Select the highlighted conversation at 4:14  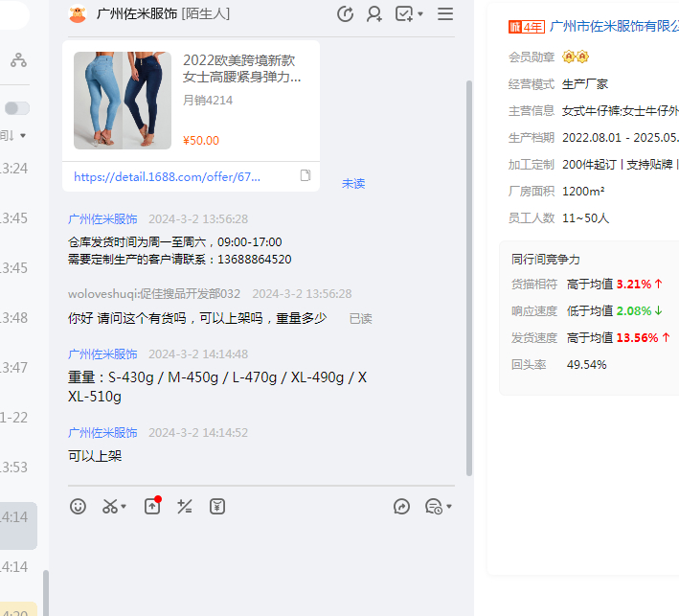point(18,525)
